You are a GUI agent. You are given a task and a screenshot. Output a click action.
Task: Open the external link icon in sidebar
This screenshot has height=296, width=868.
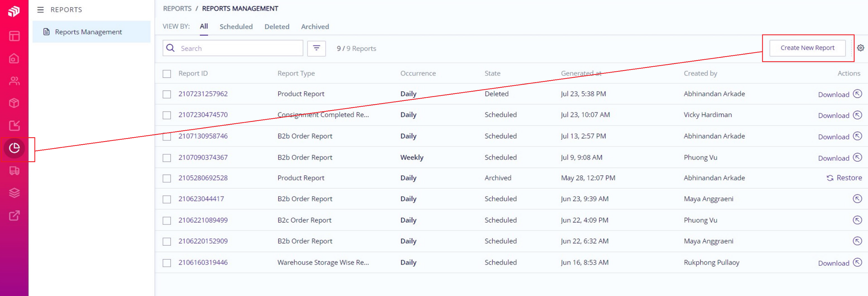tap(14, 216)
